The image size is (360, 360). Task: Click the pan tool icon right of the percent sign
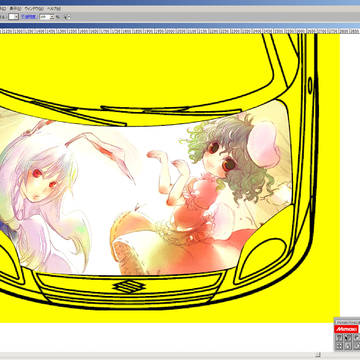(67, 17)
